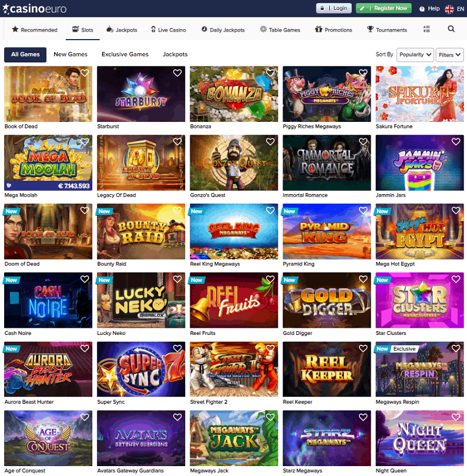This screenshot has height=476, width=467.
Task: Click the Register Now button
Action: click(384, 8)
